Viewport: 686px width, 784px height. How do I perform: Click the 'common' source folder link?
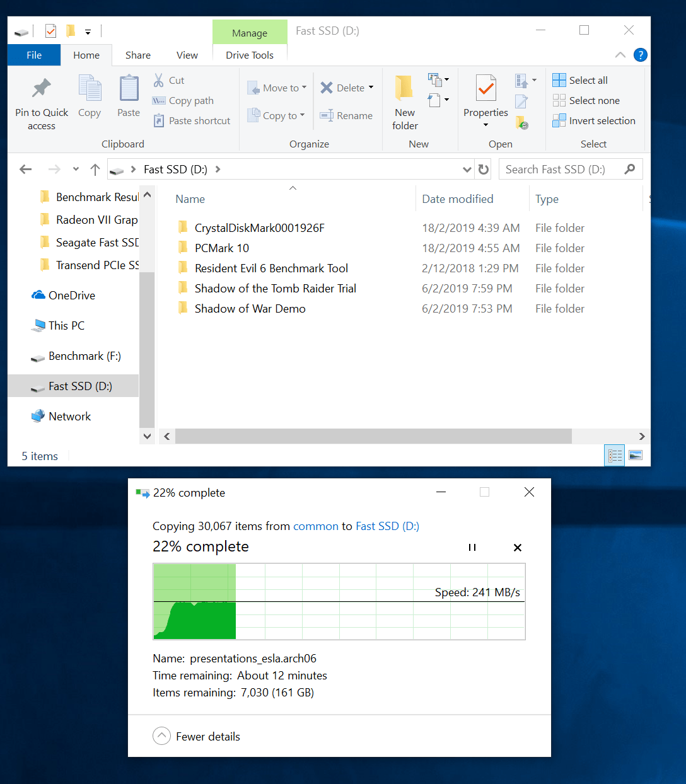pos(315,526)
